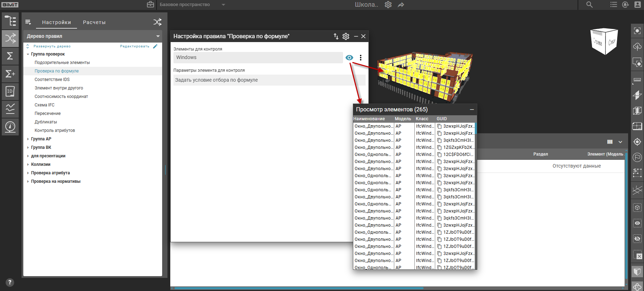Click the search magnifier icon
This screenshot has width=644, height=291.
[x=589, y=5]
